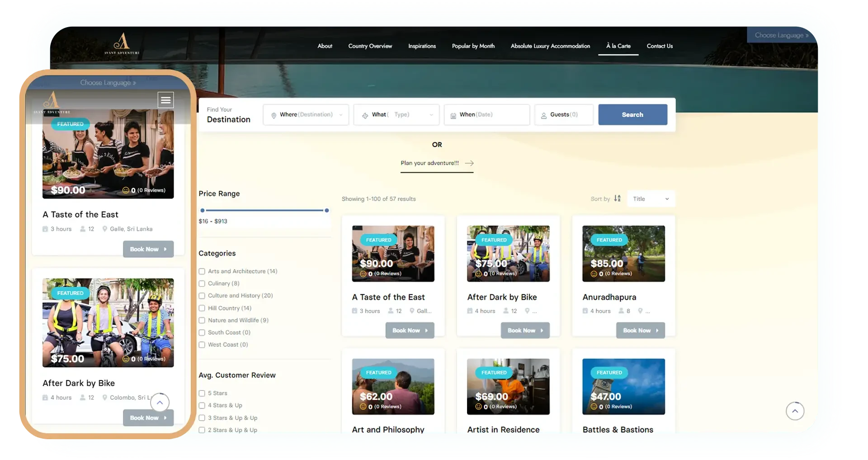
Task: Open the What (Type) dropdown
Action: point(396,115)
